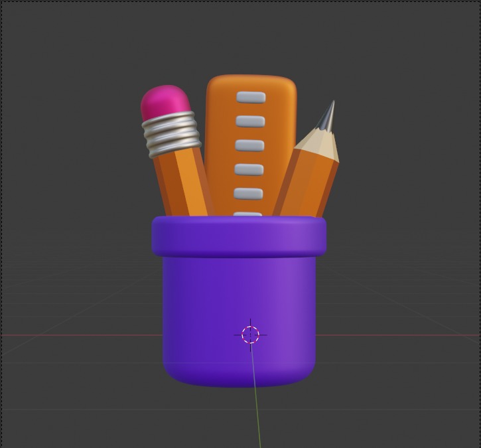Viewport: 481px width, 448px height.
Task: Click the 3D cursor crosshair on the cup
Action: pyautogui.click(x=250, y=335)
